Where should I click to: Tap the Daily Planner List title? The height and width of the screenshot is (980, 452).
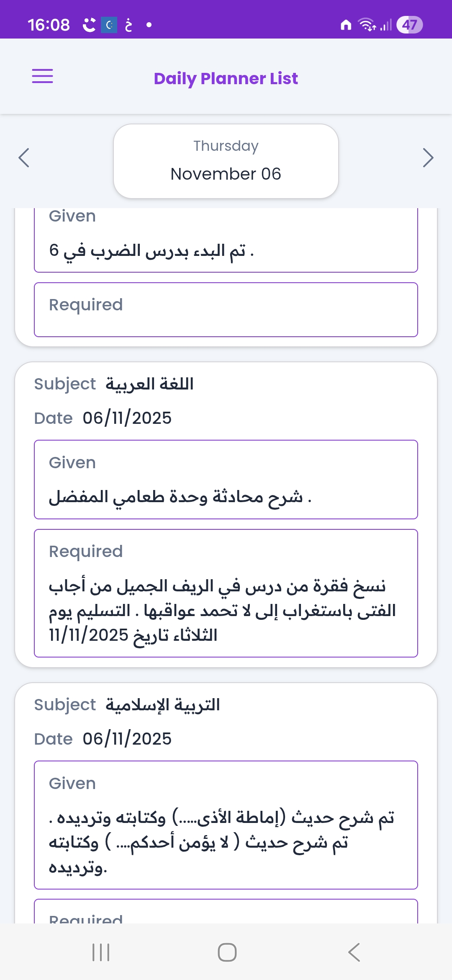[x=226, y=78]
